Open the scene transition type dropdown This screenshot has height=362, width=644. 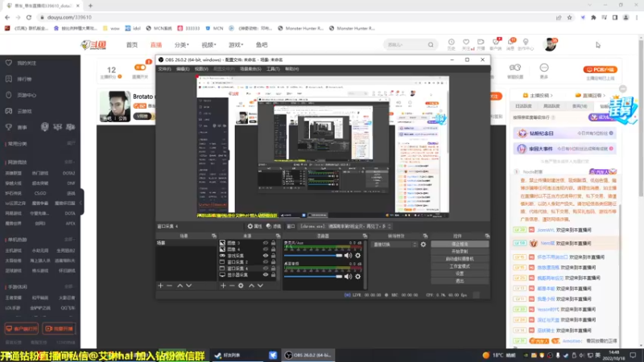[x=394, y=245]
